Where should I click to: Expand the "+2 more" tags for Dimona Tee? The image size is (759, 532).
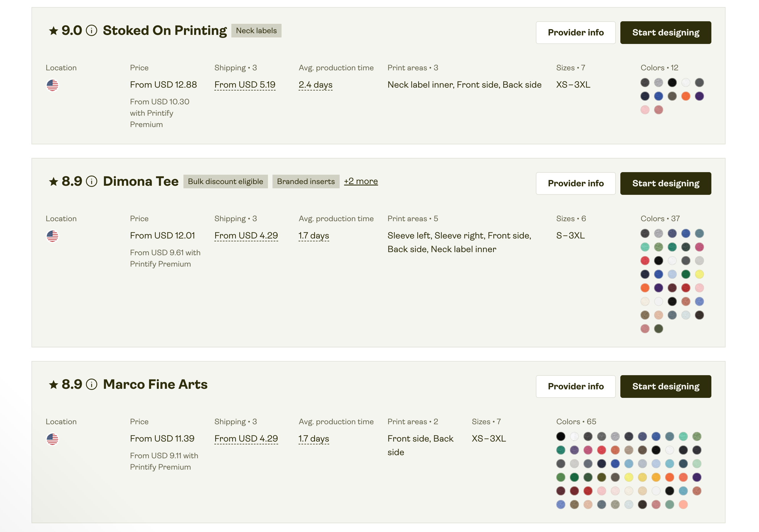[361, 181]
